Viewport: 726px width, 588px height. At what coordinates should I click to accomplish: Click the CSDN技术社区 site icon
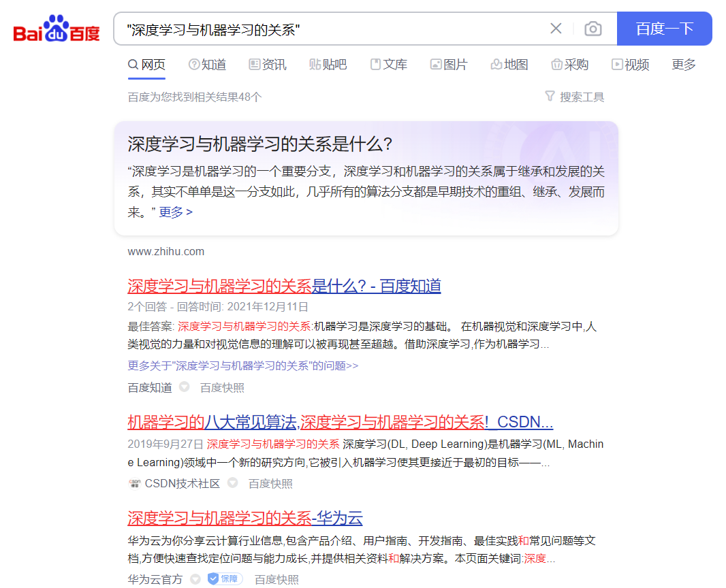point(134,483)
